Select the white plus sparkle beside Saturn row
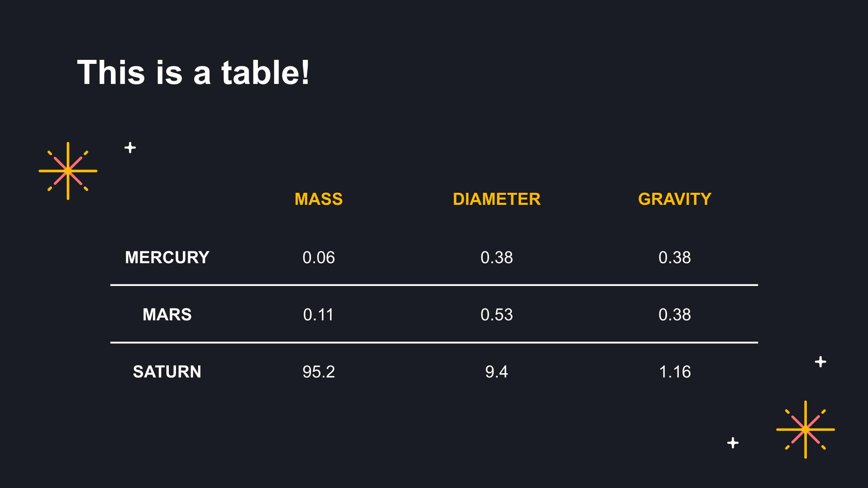868x488 pixels. [821, 362]
